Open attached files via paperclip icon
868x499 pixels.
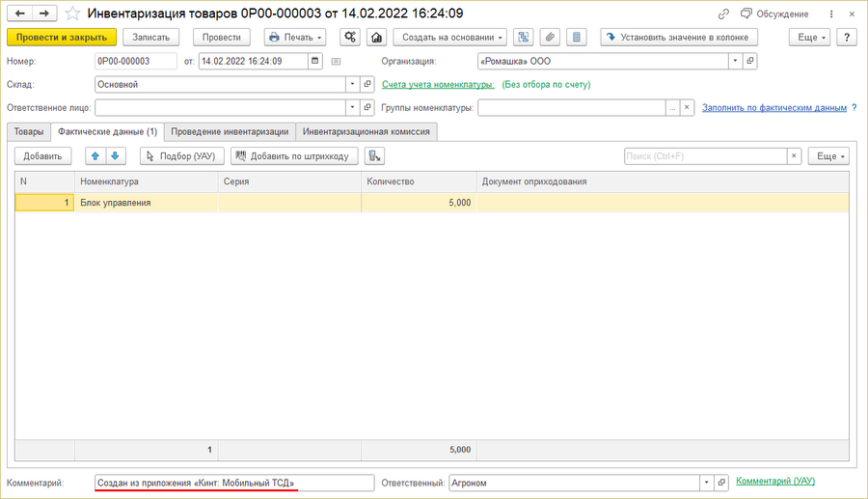click(x=550, y=37)
